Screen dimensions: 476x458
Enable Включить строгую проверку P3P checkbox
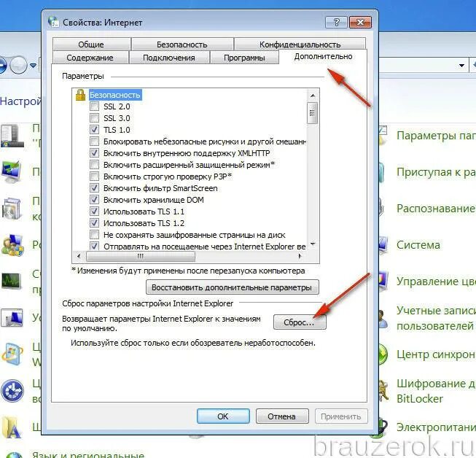[x=95, y=176]
